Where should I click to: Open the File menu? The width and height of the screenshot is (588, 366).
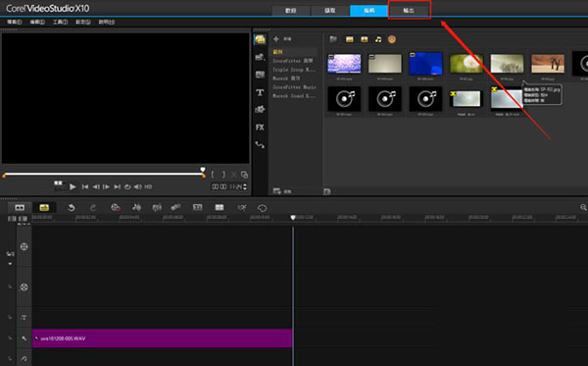[x=15, y=22]
